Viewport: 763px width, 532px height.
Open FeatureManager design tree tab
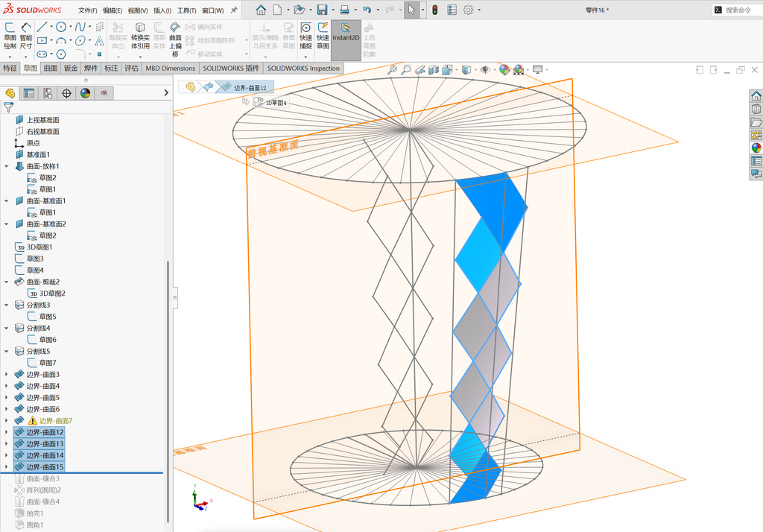10,93
